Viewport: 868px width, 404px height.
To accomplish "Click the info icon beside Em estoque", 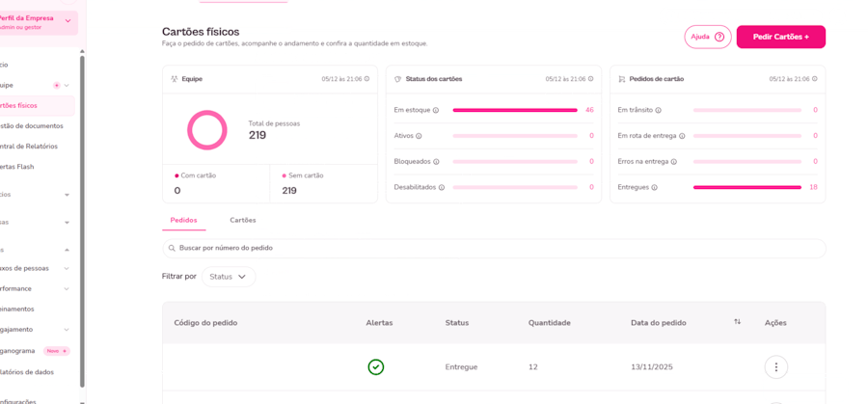I will pos(436,111).
